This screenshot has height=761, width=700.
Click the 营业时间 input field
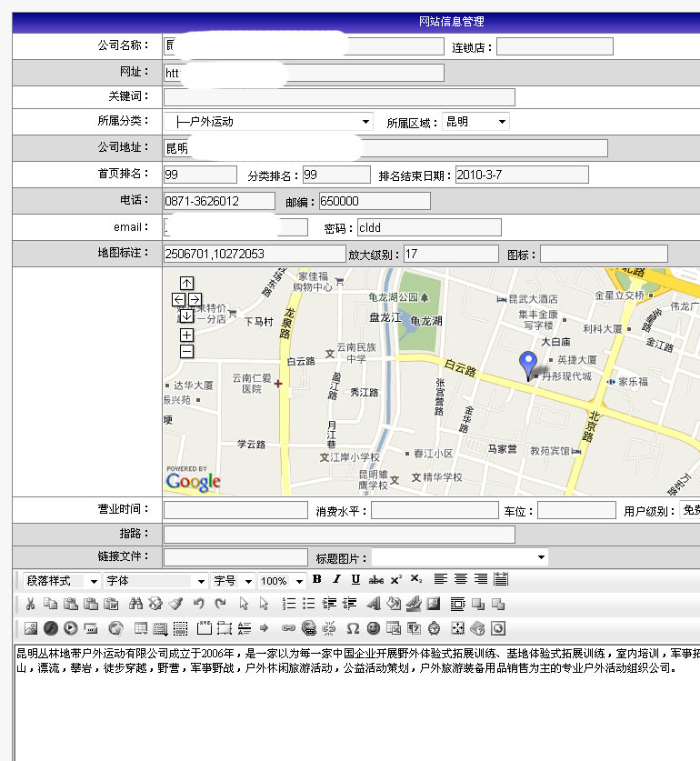[x=236, y=509]
